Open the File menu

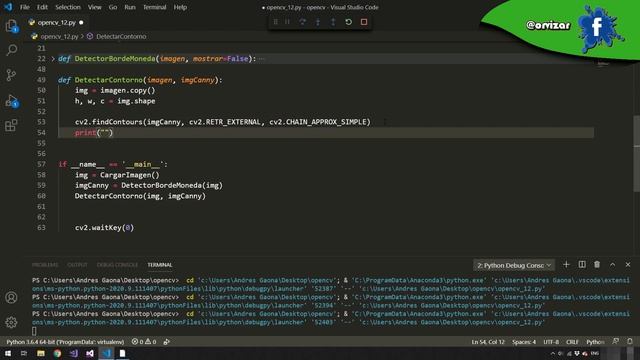tap(25, 7)
